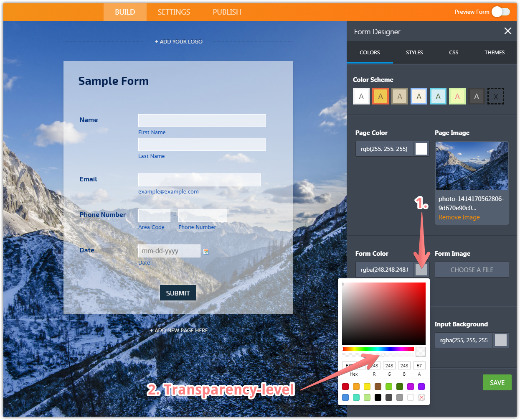Screen dimensions: 520x420
Task: Click the transparent no-color preset with red X
Action: tap(421, 397)
